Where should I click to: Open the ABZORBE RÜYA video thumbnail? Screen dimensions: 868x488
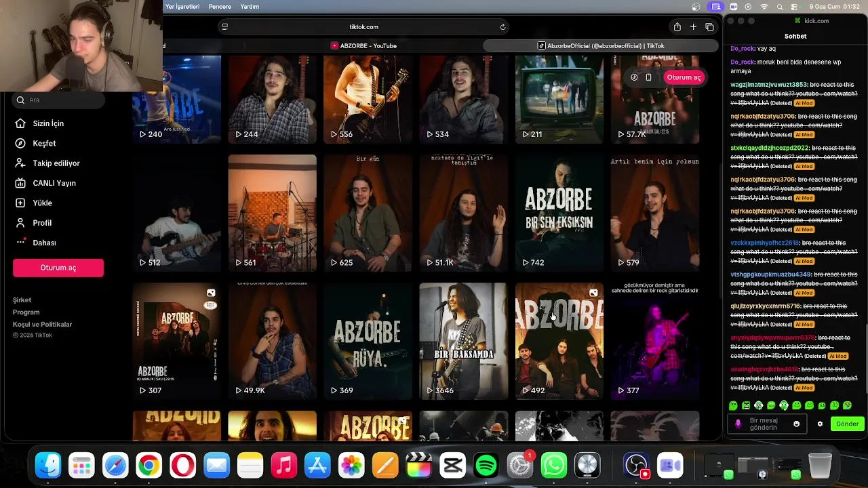pos(368,341)
